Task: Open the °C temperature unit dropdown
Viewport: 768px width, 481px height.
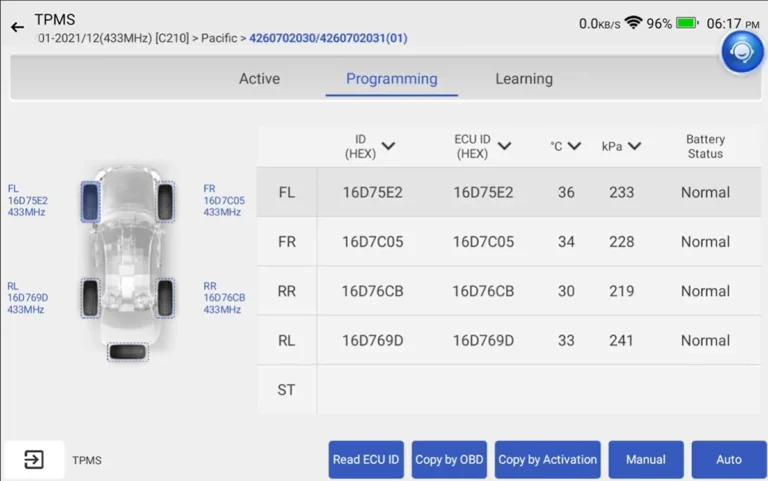Action: (x=574, y=146)
